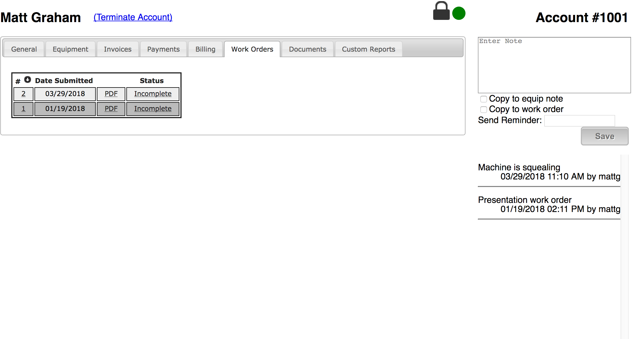Focus the Enter Note text area
Image resolution: width=644 pixels, height=339 pixels.
tap(554, 65)
